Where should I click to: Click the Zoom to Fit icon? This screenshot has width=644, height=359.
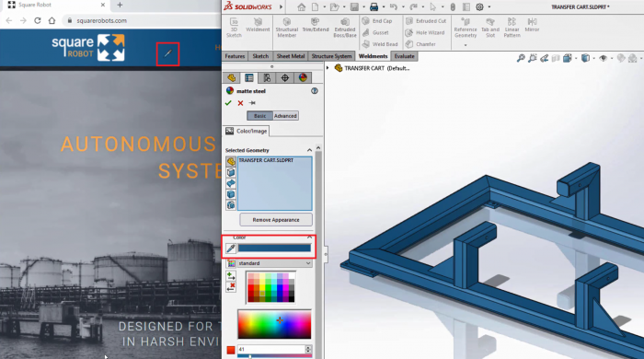pyautogui.click(x=521, y=58)
